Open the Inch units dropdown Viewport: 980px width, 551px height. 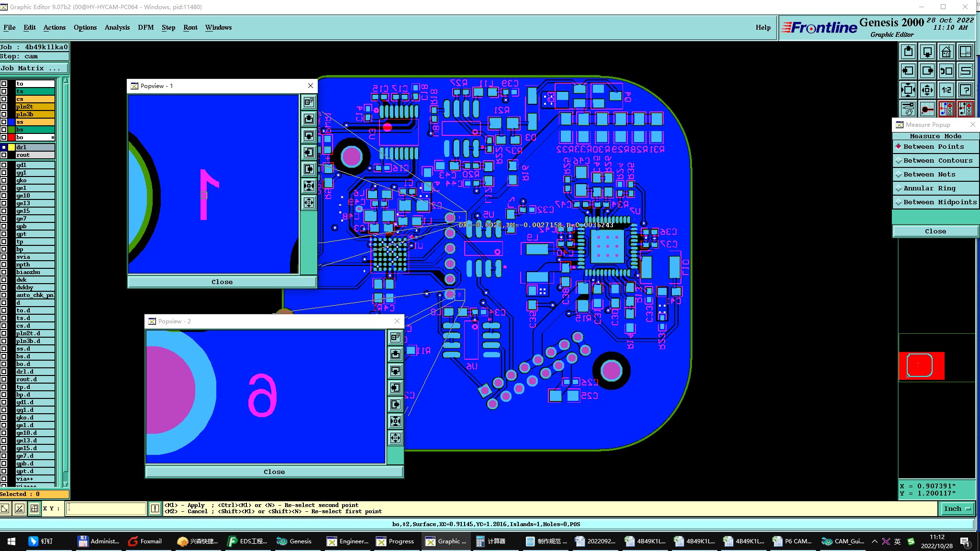[957, 508]
